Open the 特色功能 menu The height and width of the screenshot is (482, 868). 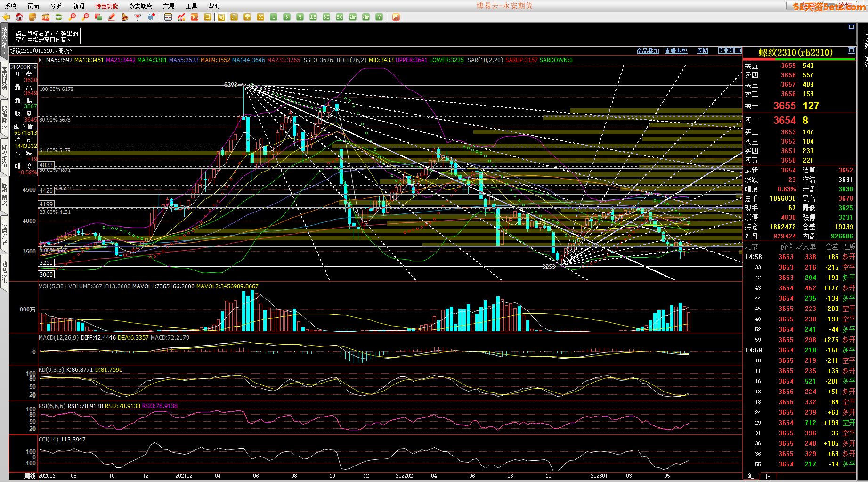pos(107,6)
